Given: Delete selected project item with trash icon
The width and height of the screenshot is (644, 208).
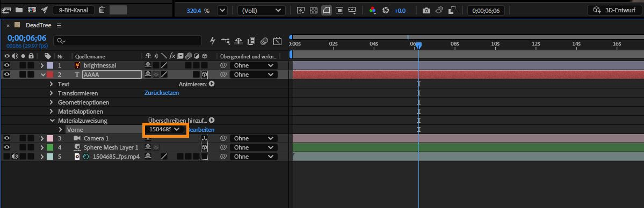Looking at the screenshot, I should [x=102, y=10].
